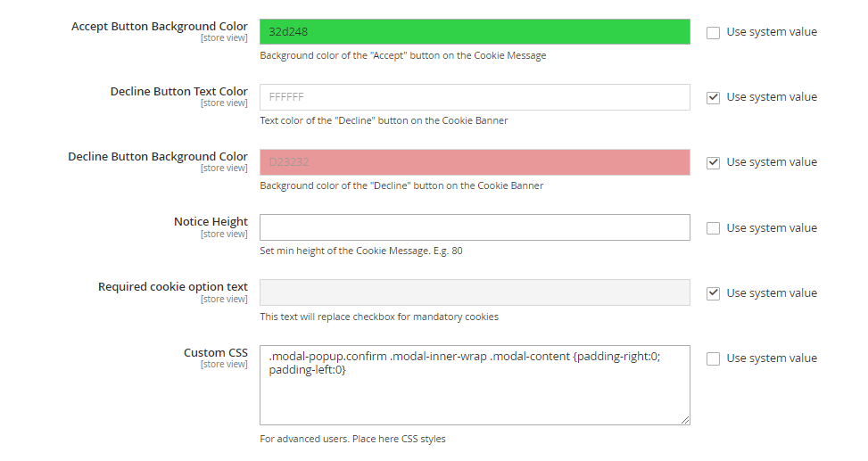This screenshot has height=461, width=868.
Task: Click the Accept Button Background Color label
Action: [159, 27]
